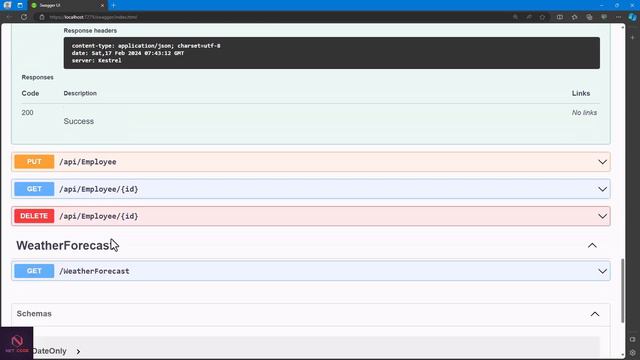
Task: Click the PUT /api/Employee path text
Action: click(88, 162)
